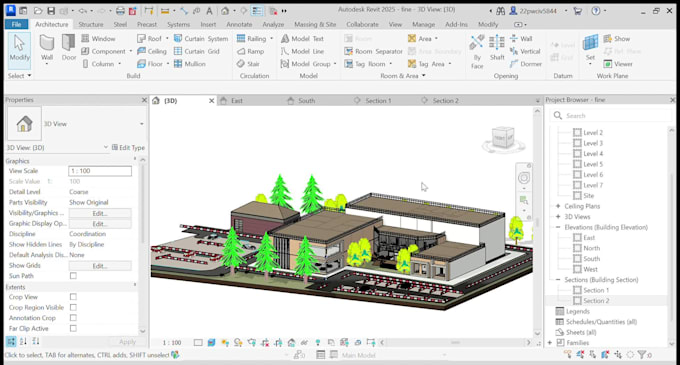Start the Railing tool
The image size is (680, 365).
click(252, 39)
